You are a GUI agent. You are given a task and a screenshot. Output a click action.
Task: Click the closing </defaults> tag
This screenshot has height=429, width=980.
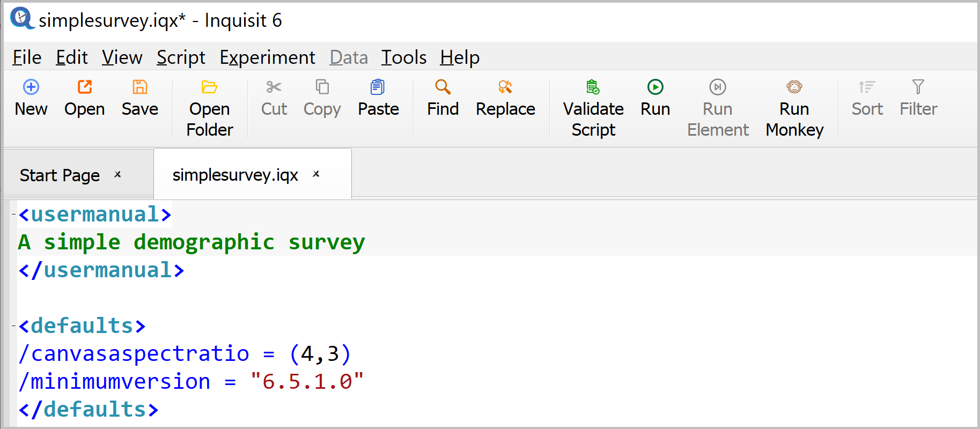point(89,409)
